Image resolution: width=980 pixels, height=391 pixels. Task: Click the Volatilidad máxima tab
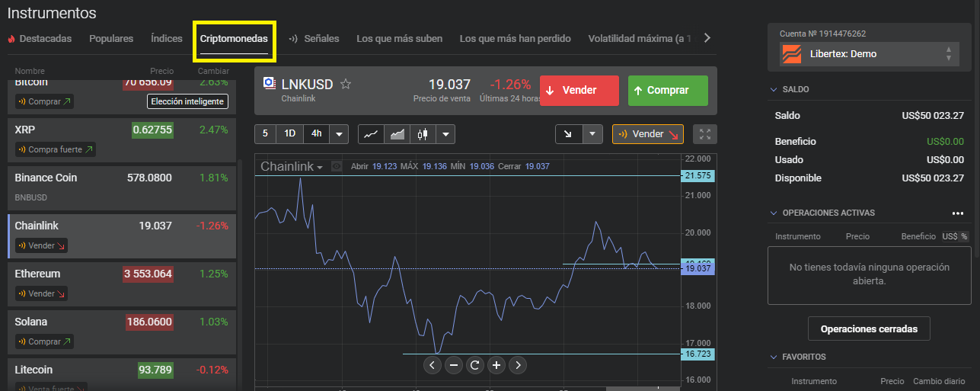click(x=640, y=39)
